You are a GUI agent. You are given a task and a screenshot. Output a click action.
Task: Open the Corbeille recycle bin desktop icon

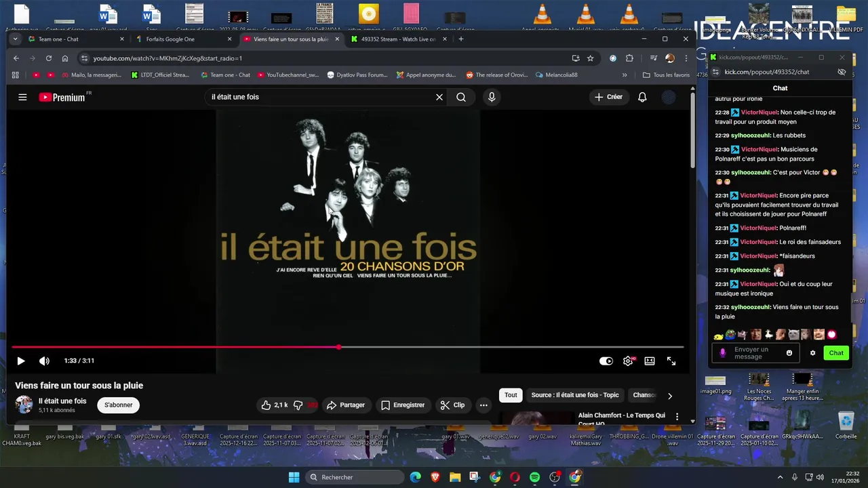[846, 426]
